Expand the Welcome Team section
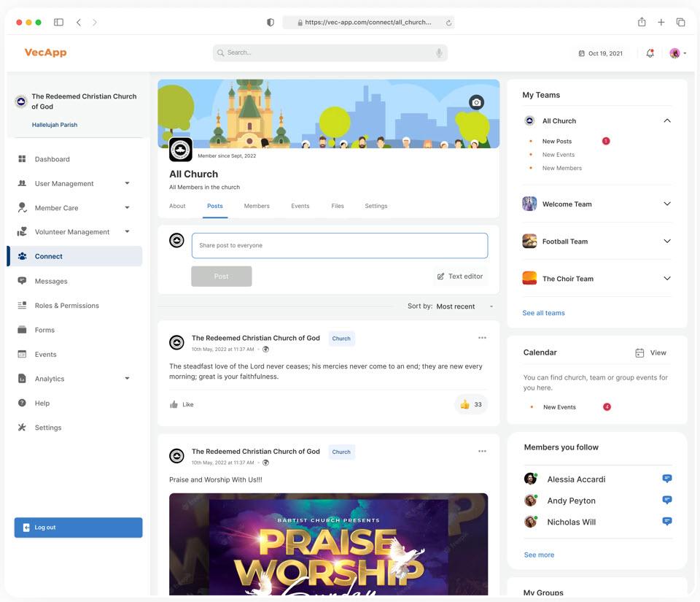The image size is (700, 602). pyautogui.click(x=666, y=204)
